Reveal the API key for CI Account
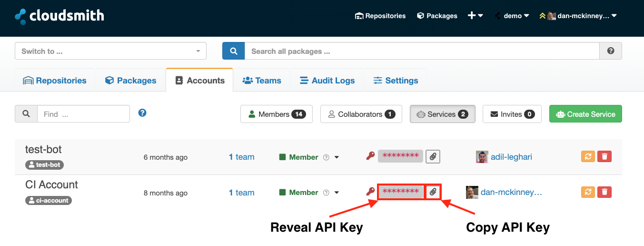Viewport: 644px width, 246px height. 400,192
